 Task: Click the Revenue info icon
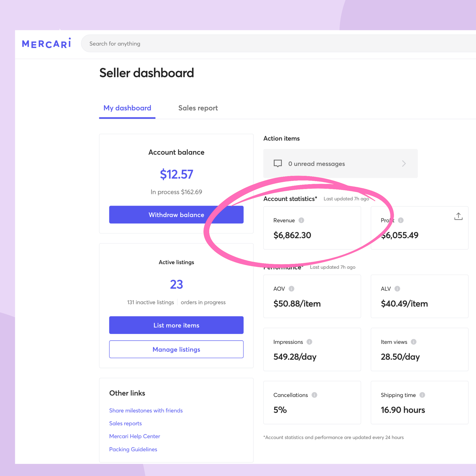point(301,220)
